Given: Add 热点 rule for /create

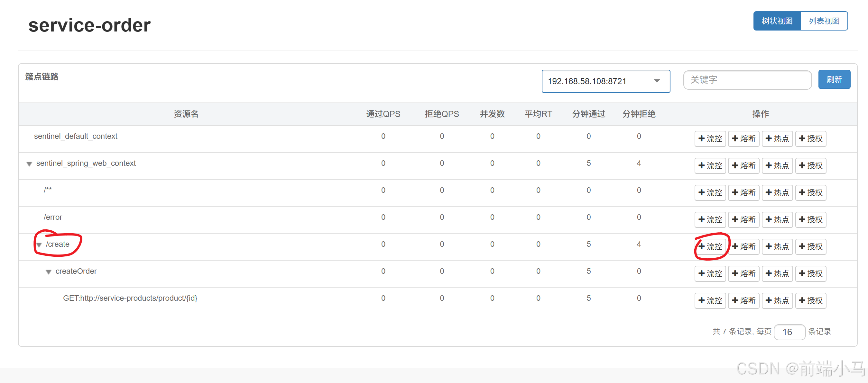Looking at the screenshot, I should coord(777,246).
